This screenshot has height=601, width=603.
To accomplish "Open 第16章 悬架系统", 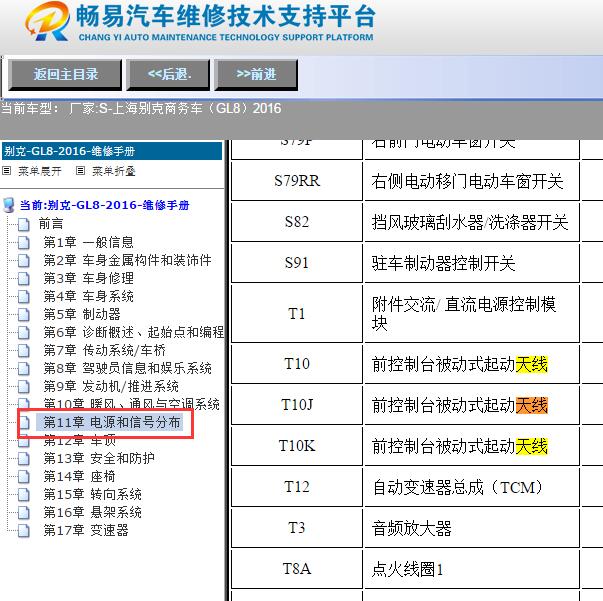I will coord(92,513).
